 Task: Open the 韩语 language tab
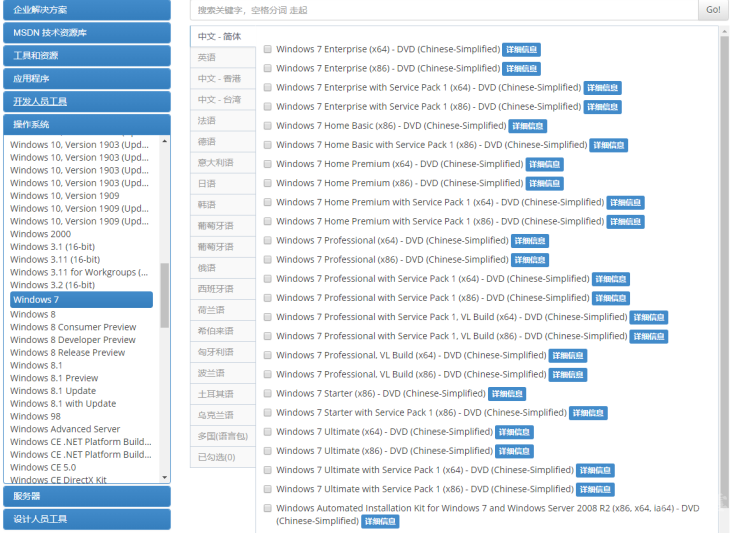pos(223,205)
